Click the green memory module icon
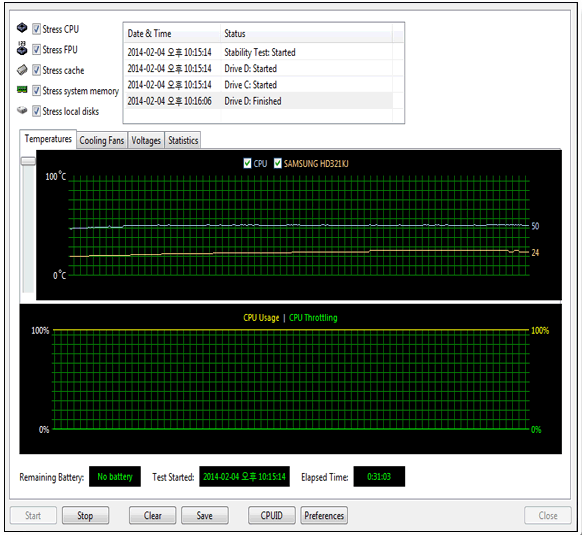Viewport: 582px width, 535px height. [22, 89]
